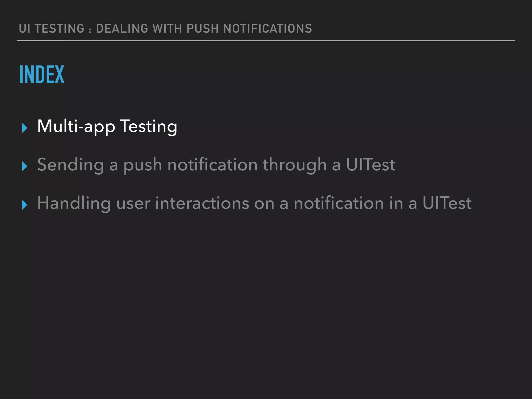The image size is (532, 399).
Task: Click the horizontal divider line under header
Action: point(266,41)
